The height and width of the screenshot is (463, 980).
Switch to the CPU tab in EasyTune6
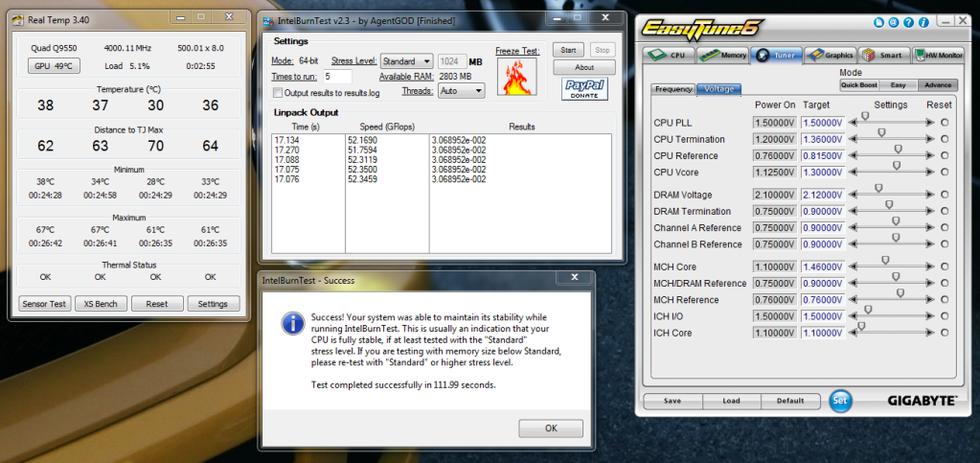click(x=669, y=55)
